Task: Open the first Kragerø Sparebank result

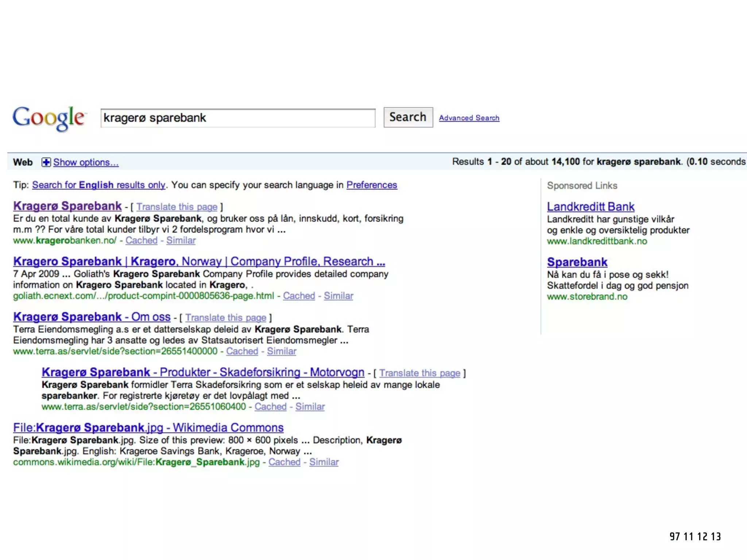Action: (67, 206)
